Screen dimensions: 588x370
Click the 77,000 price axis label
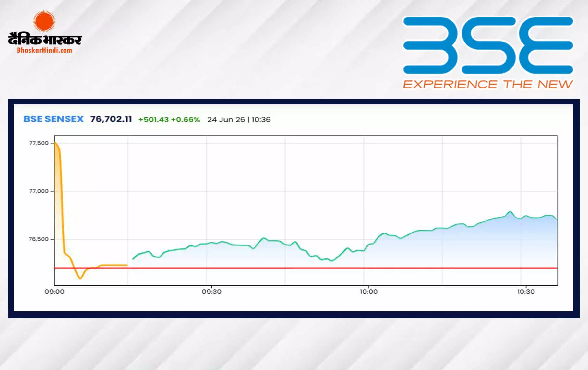pyautogui.click(x=39, y=191)
